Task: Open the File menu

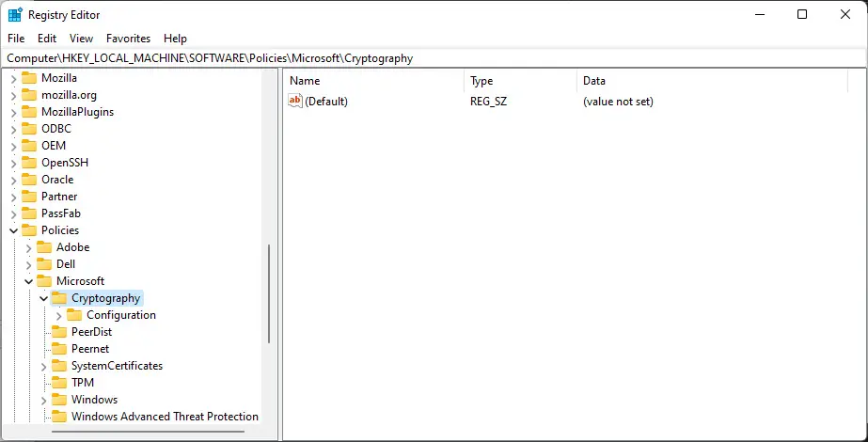Action: 16,39
